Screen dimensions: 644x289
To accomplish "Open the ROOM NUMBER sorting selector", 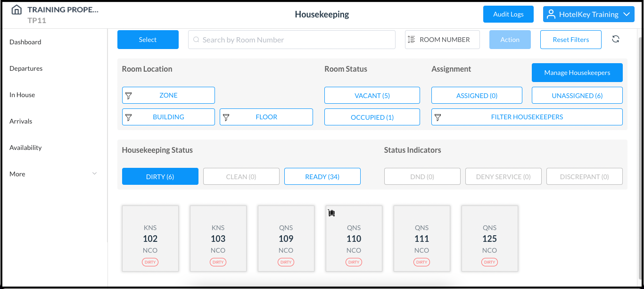I will (x=442, y=39).
